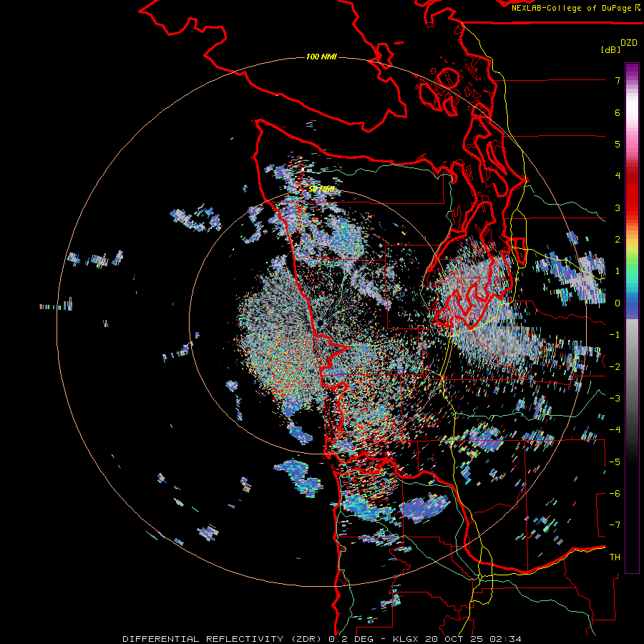This screenshot has height=644, width=644.
Task: Click the legend value -6
Action: [x=615, y=494]
